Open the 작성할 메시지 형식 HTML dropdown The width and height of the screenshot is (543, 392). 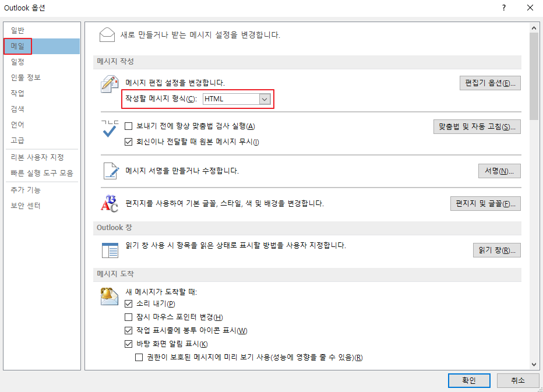pyautogui.click(x=236, y=99)
